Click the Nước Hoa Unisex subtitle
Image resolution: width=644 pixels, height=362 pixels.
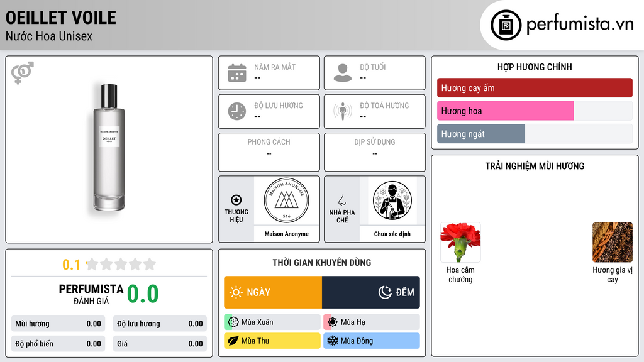point(49,36)
